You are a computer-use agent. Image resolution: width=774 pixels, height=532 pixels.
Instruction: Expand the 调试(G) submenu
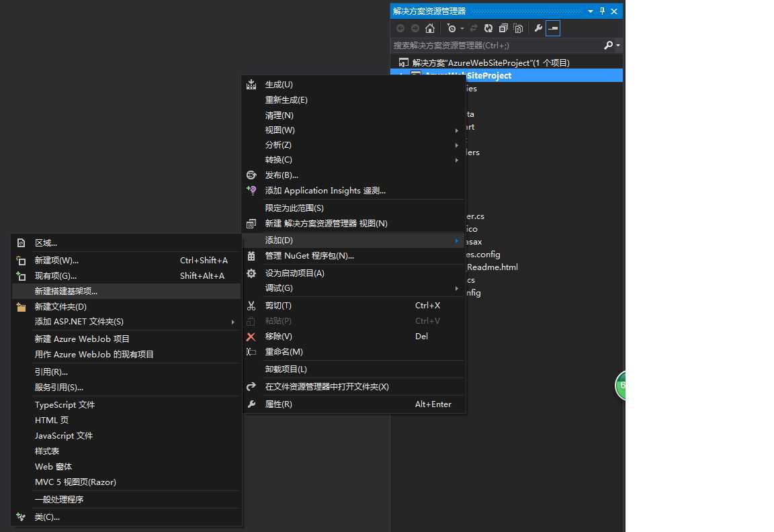[355, 287]
